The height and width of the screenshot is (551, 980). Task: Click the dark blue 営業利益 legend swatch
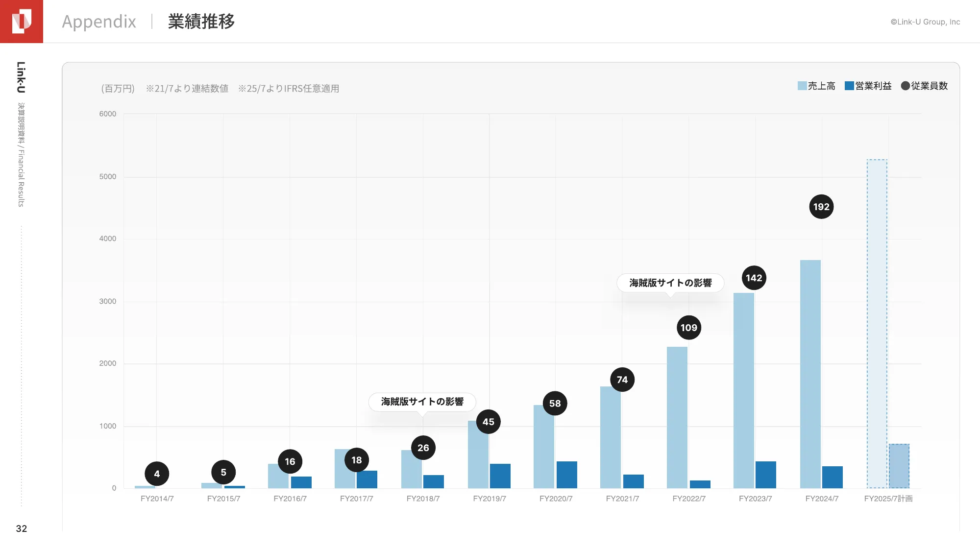pyautogui.click(x=849, y=86)
